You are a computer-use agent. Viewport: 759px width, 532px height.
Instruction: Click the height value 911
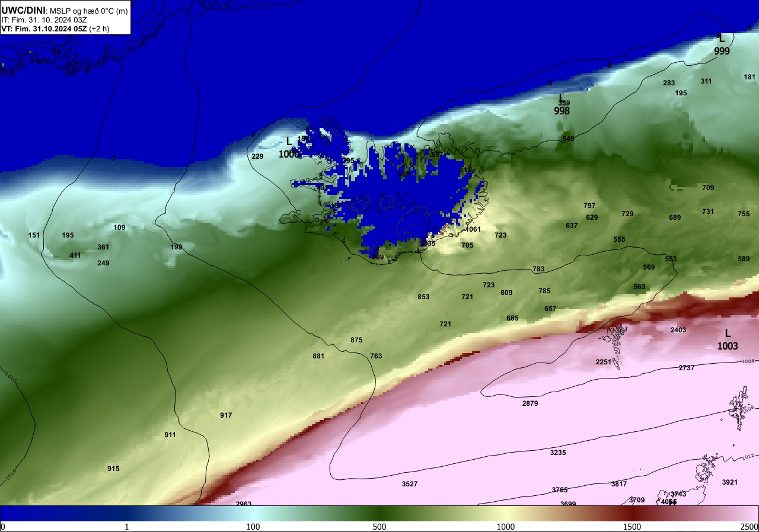point(170,435)
